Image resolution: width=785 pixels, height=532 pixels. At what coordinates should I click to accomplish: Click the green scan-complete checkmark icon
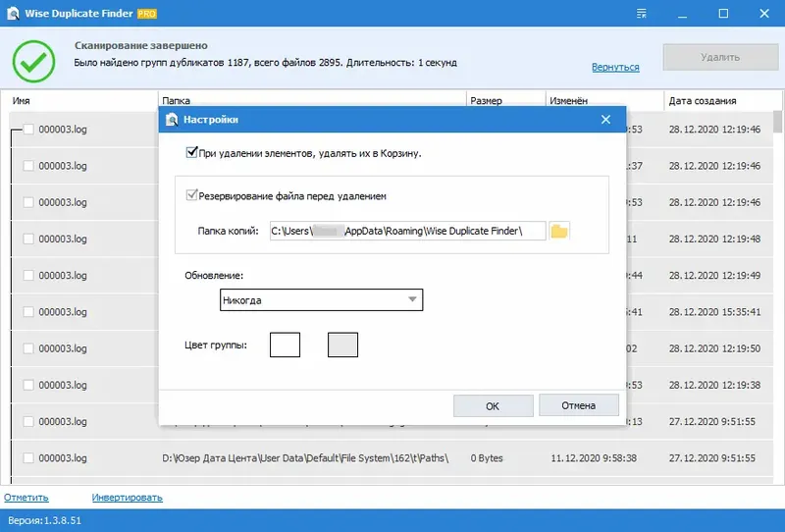point(33,61)
